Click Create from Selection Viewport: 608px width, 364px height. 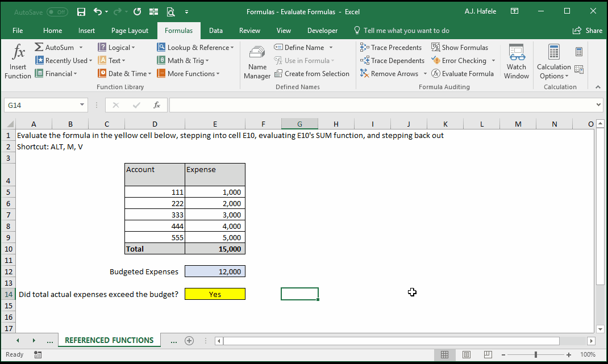pos(312,74)
